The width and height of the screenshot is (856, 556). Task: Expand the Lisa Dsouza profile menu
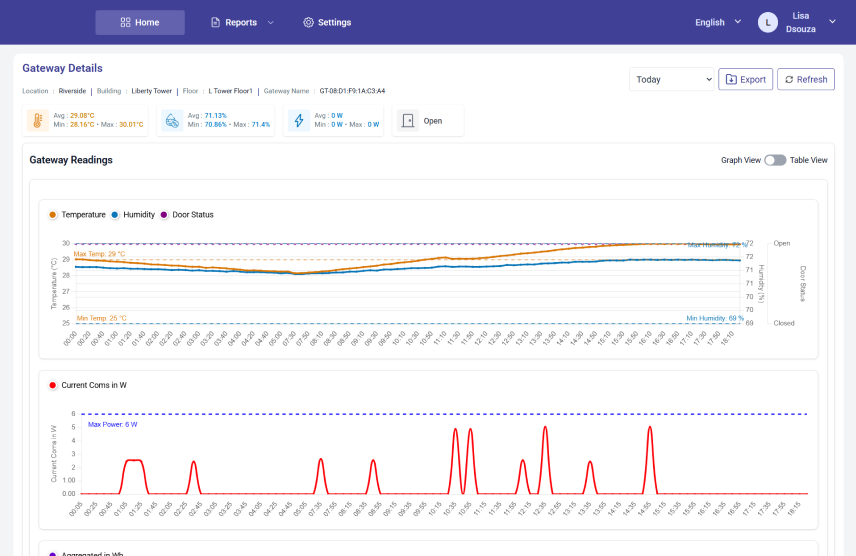(x=832, y=21)
